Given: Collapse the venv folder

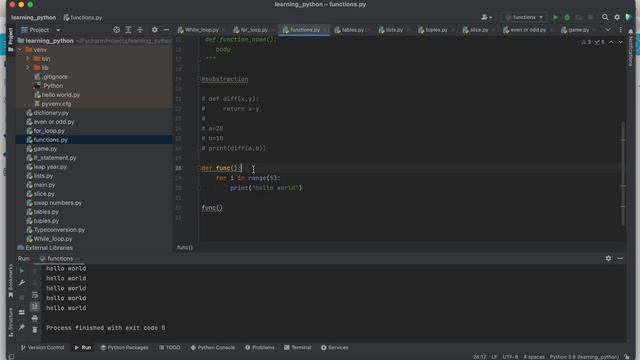Looking at the screenshot, I should click(x=20, y=50).
